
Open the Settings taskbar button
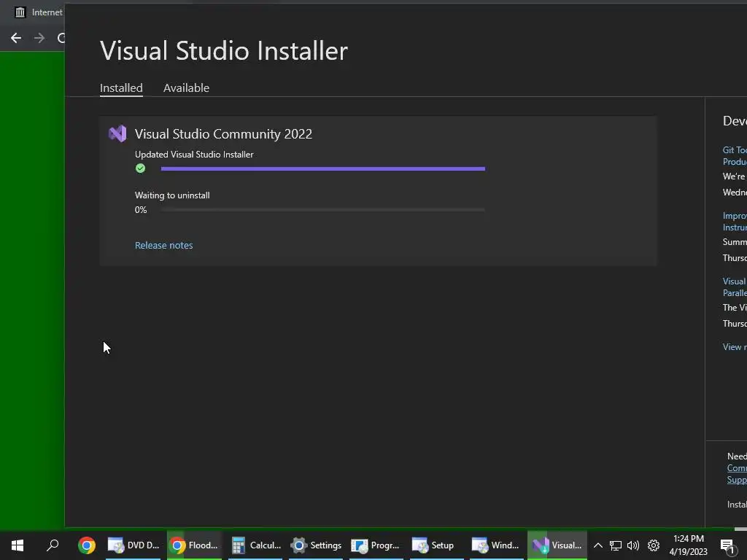tap(316, 545)
